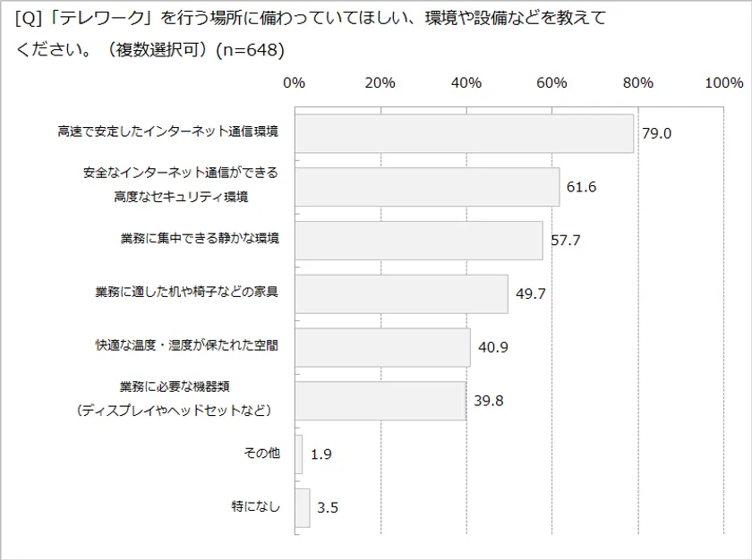Click the small その他 bar
The image size is (752, 560).
(299, 454)
